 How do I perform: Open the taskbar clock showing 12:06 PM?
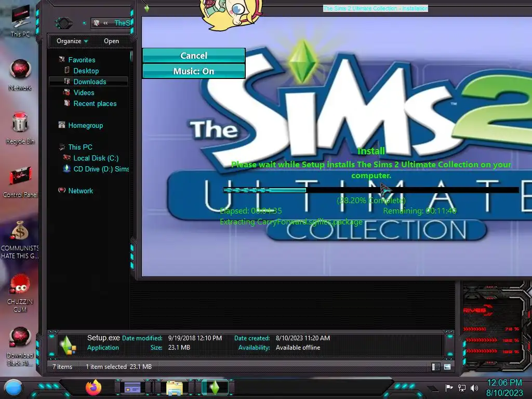point(504,388)
